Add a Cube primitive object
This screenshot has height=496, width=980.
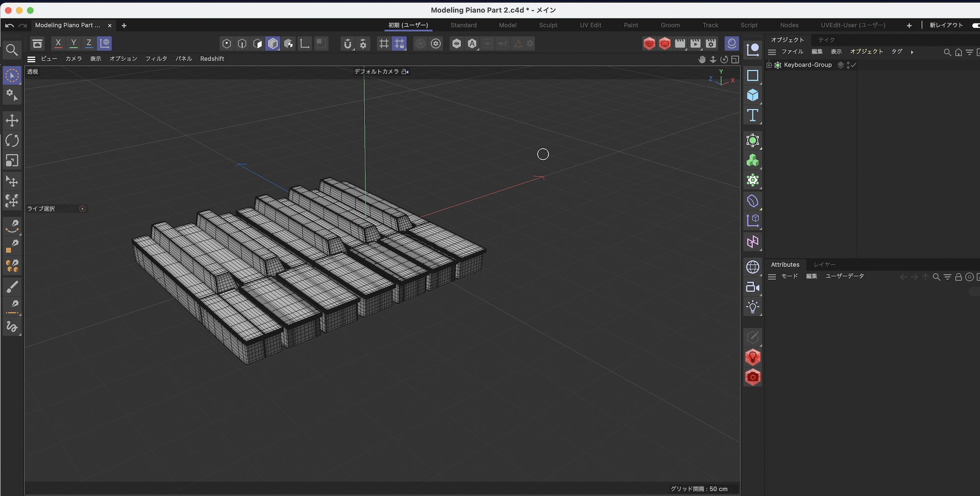click(753, 95)
